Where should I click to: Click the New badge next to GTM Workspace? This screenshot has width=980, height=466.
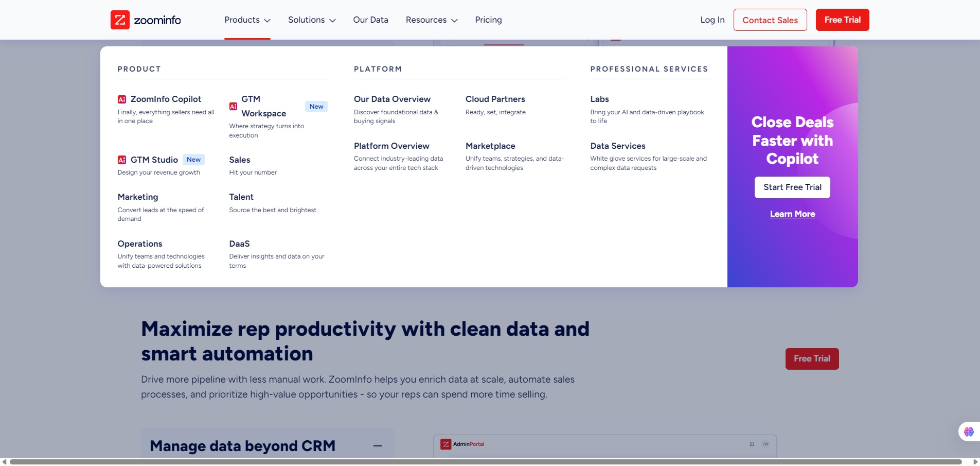[x=316, y=107]
